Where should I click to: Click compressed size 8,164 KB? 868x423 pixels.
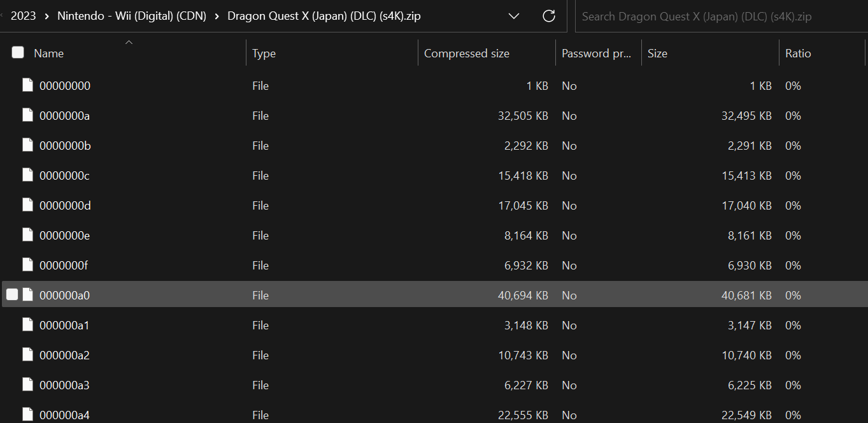coord(526,236)
